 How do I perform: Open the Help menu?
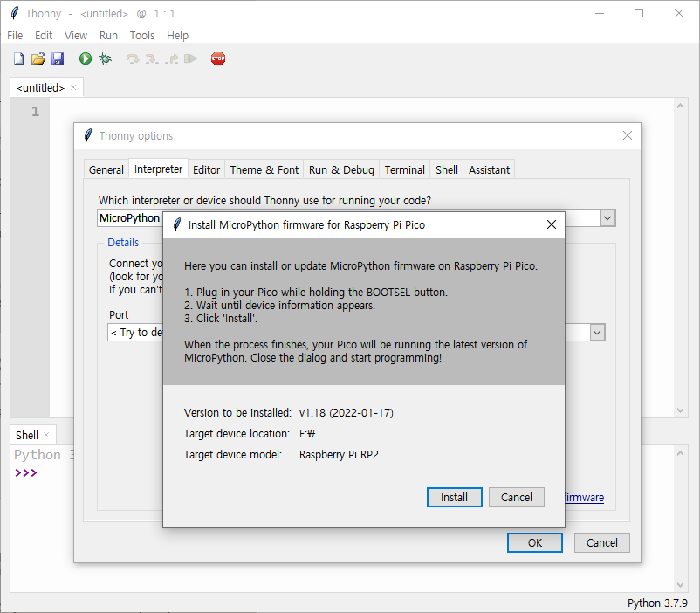click(178, 35)
